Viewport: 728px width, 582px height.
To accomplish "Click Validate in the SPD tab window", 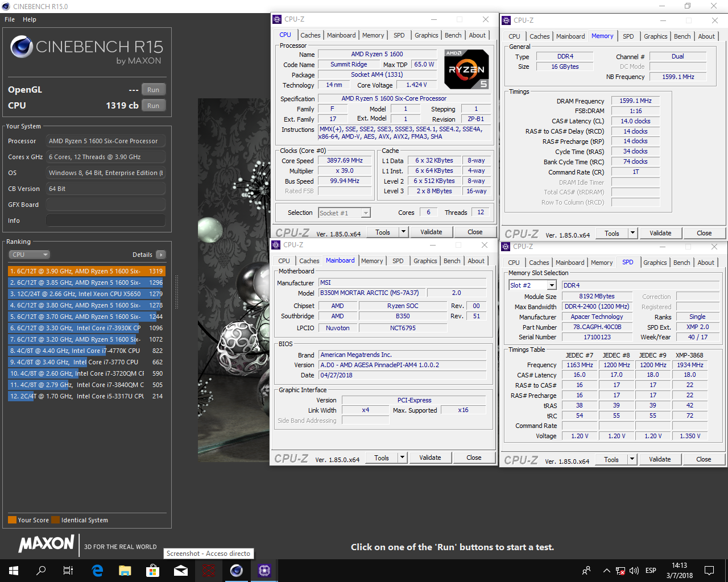I will [660, 459].
